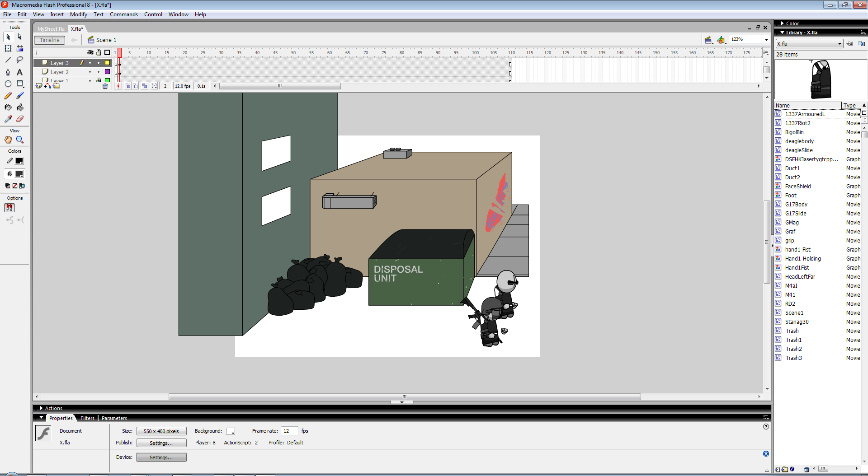Select the Zoom magnifier tool
The width and height of the screenshot is (868, 476).
coord(20,140)
